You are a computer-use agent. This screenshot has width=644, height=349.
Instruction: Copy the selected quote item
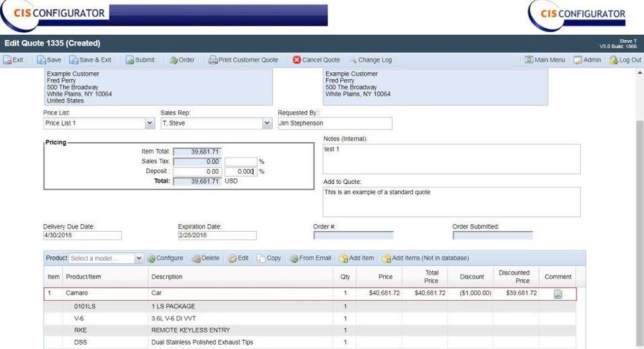[269, 258]
